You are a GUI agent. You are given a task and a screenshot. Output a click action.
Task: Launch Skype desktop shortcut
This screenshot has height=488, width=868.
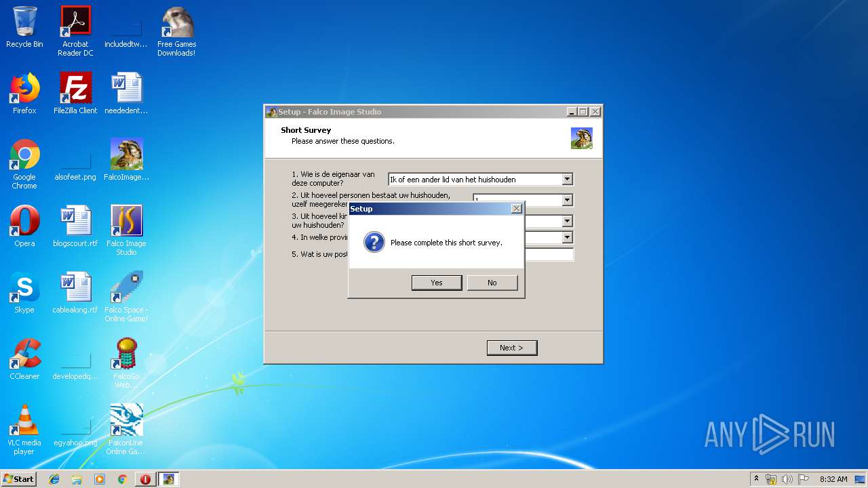tap(24, 293)
